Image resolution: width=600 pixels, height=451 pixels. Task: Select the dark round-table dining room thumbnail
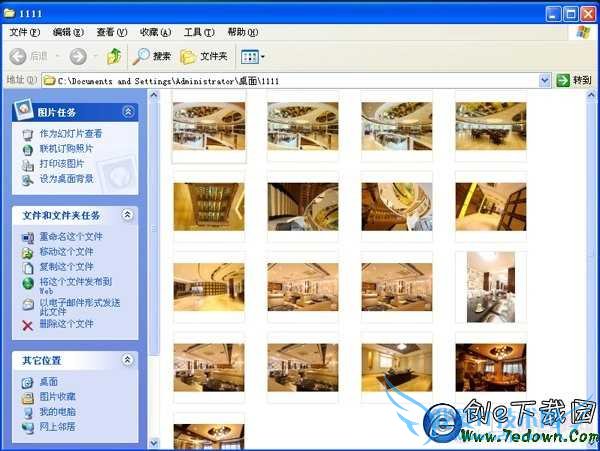coord(491,367)
